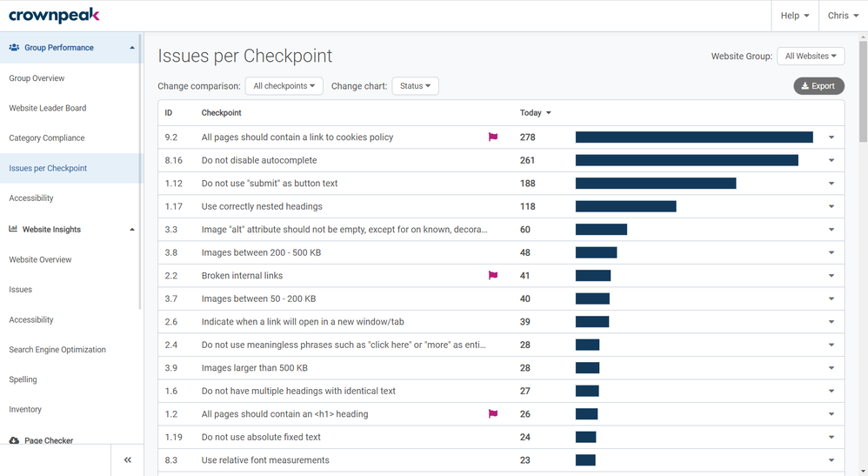The height and width of the screenshot is (476, 868).
Task: Click "Use relative font measurements" text
Action: coord(265,460)
